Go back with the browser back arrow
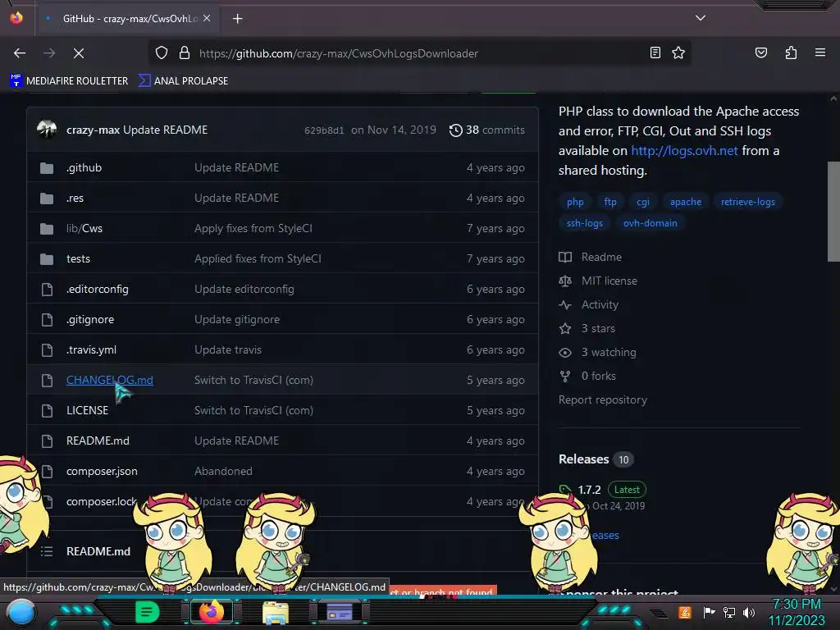The width and height of the screenshot is (840, 630). point(20,53)
